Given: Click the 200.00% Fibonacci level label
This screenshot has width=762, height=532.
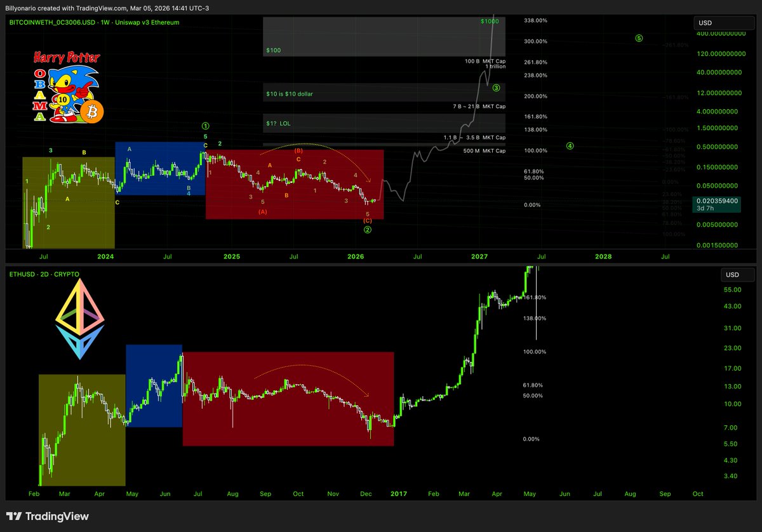Looking at the screenshot, I should (536, 96).
